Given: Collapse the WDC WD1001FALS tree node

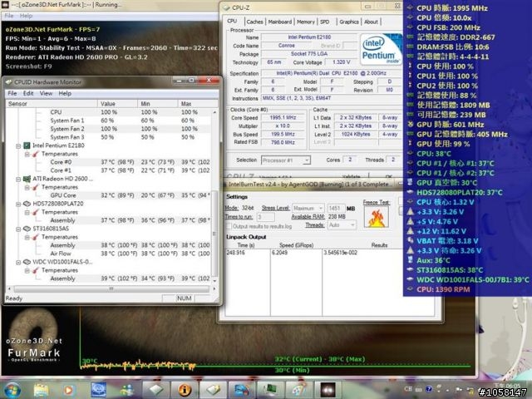Looking at the screenshot, I should pos(18,263).
